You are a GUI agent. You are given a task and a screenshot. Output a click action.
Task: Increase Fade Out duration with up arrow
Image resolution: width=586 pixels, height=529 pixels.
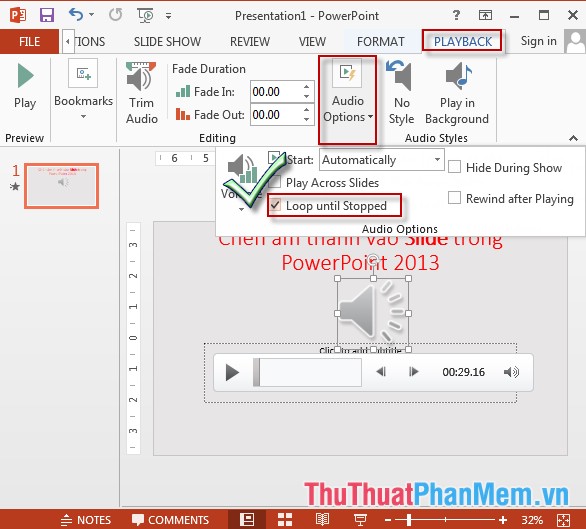[306, 110]
